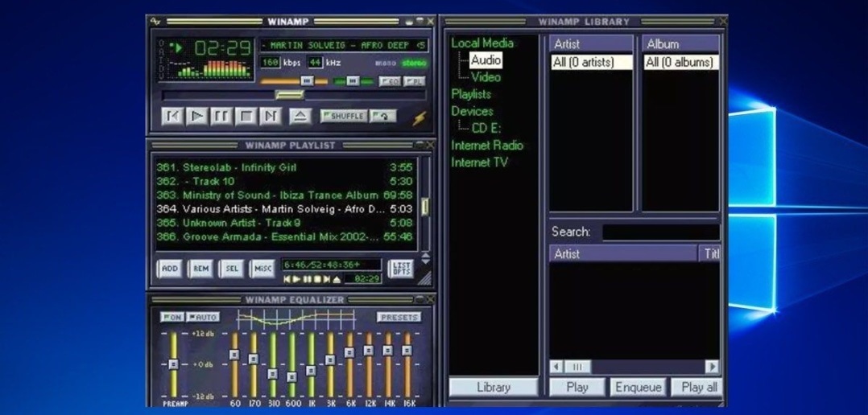Select Internet Radio in the library tree
The height and width of the screenshot is (415, 868).
[486, 146]
